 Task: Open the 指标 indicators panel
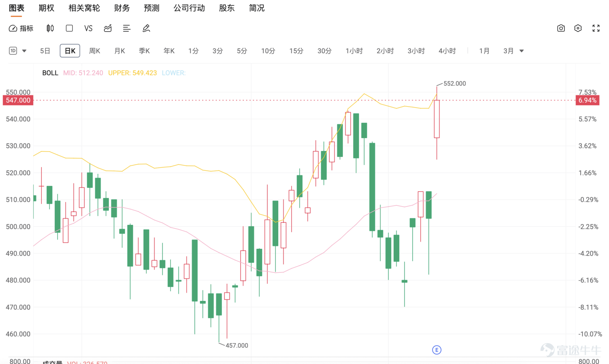click(x=21, y=28)
